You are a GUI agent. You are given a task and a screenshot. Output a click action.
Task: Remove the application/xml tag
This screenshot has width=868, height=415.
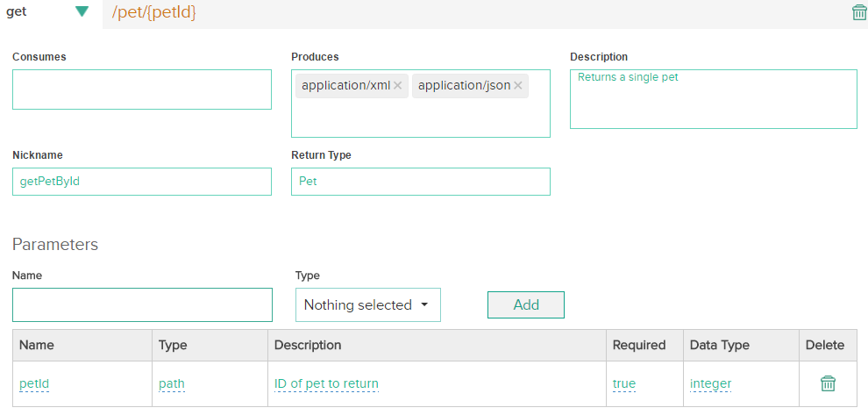[x=398, y=86]
